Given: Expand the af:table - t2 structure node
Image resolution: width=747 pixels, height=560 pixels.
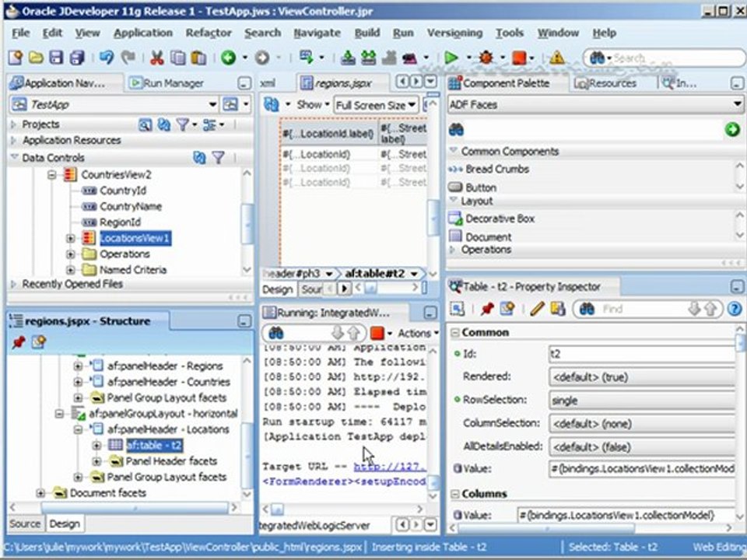Looking at the screenshot, I should (x=96, y=445).
